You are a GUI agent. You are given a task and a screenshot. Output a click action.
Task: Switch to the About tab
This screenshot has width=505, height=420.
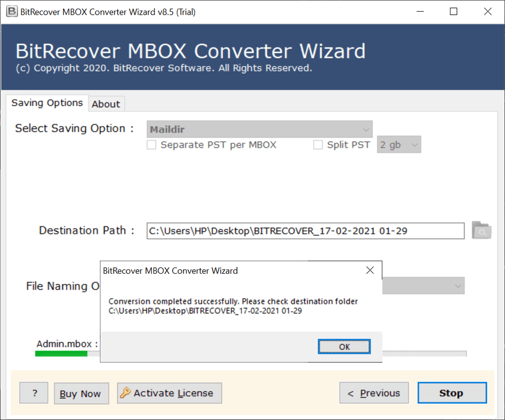point(106,104)
